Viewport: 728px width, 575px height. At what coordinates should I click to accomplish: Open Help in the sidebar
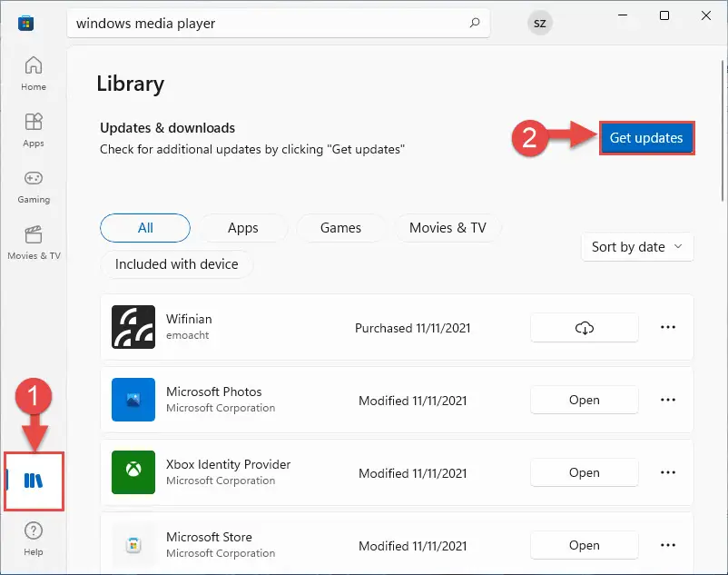(x=34, y=539)
